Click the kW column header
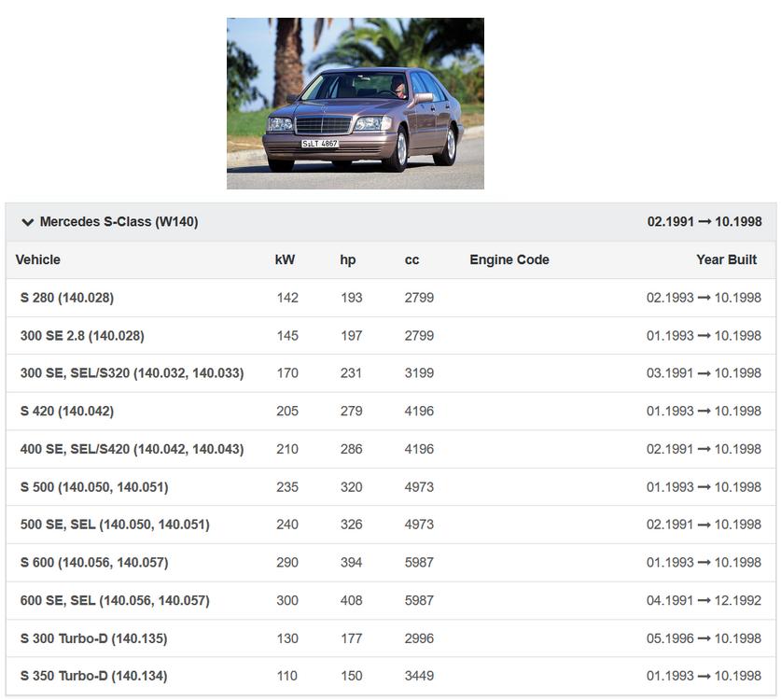Viewport: 781px width, 700px height. click(285, 259)
